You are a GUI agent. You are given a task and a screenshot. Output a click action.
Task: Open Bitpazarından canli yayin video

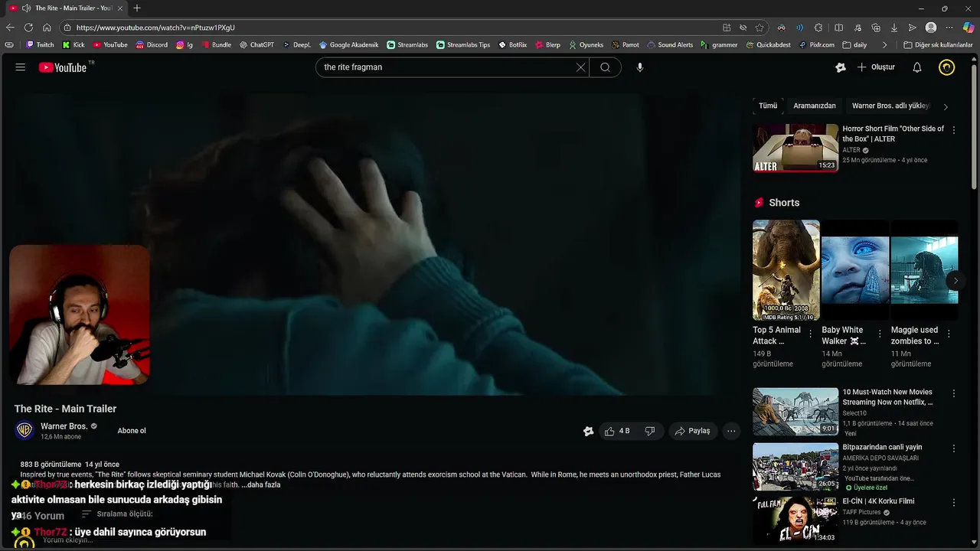(795, 466)
